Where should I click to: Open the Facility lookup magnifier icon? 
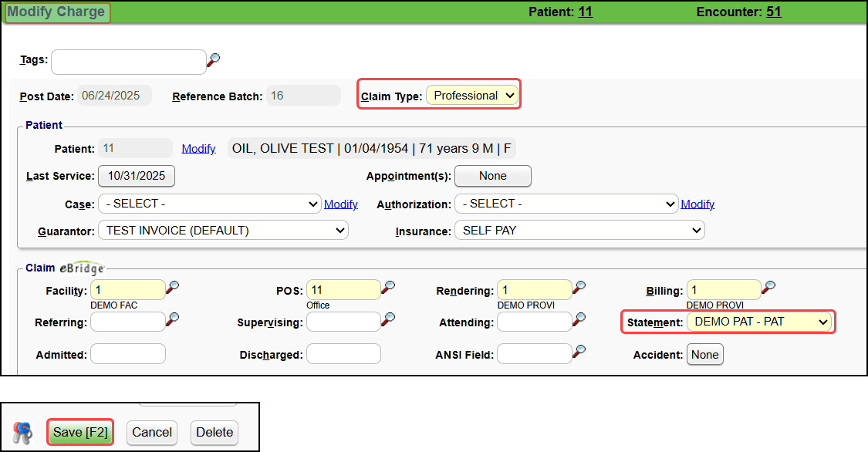(x=173, y=287)
